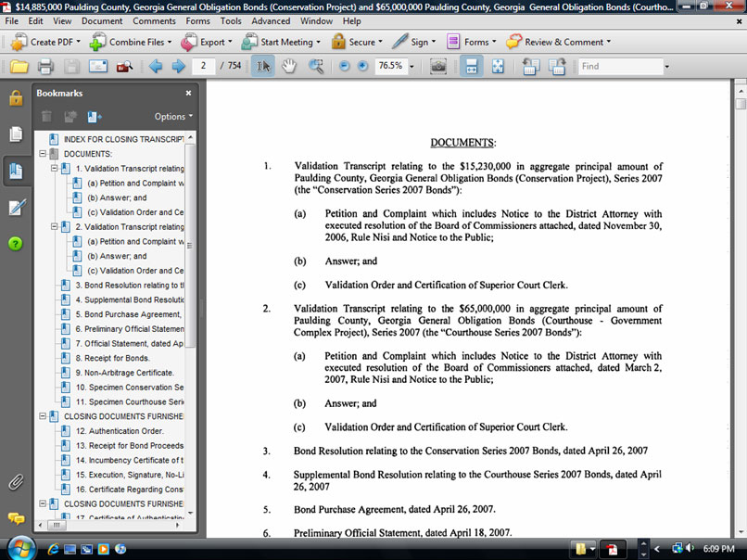Show the Pages thumbnails panel
Viewport: 747px width, 560px height.
[x=16, y=134]
